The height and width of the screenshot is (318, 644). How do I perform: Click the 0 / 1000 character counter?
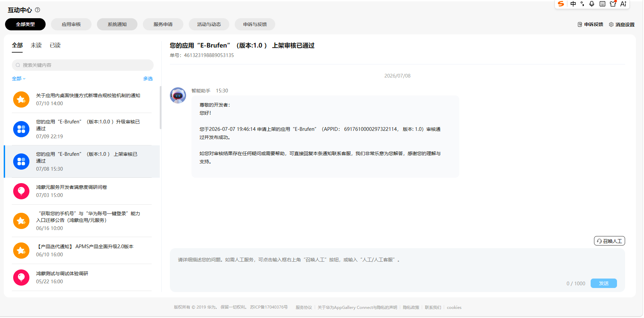point(576,284)
